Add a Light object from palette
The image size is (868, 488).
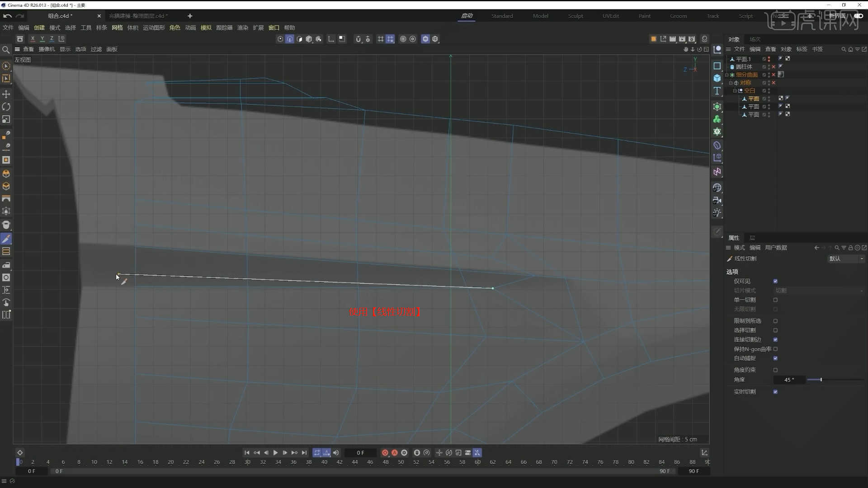click(717, 213)
